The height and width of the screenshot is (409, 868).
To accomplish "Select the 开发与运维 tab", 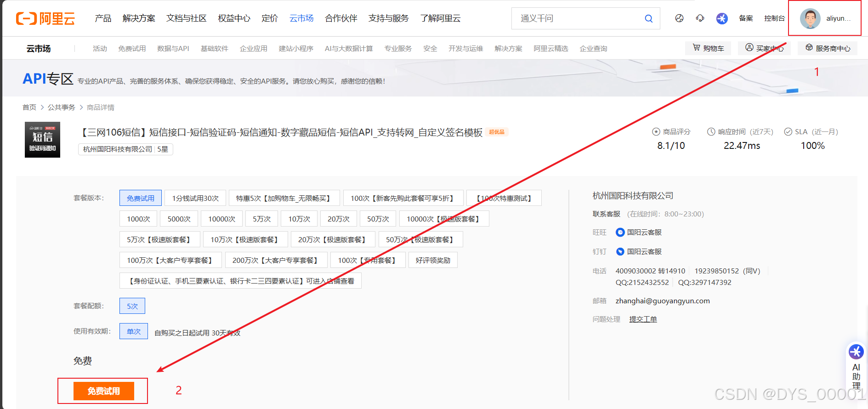I will [x=465, y=48].
